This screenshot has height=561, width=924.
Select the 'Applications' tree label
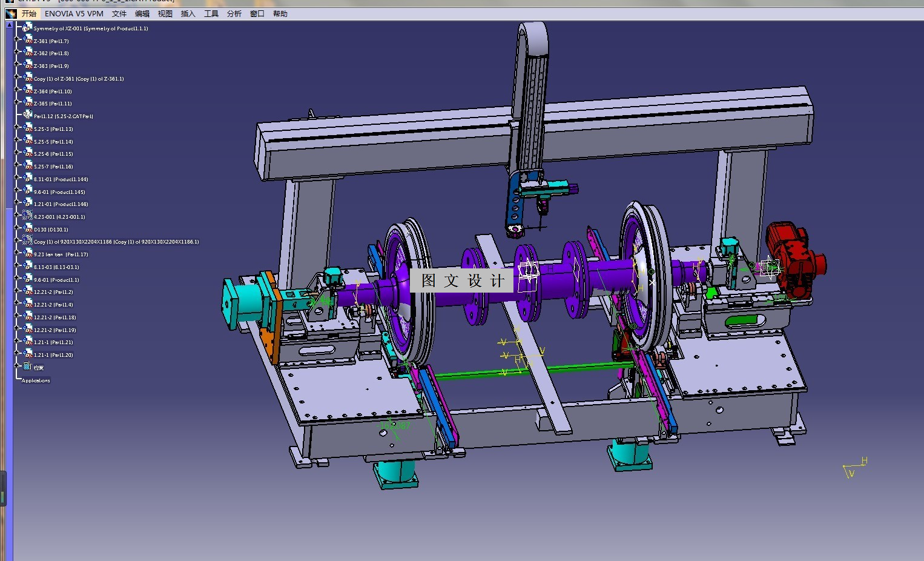click(36, 380)
